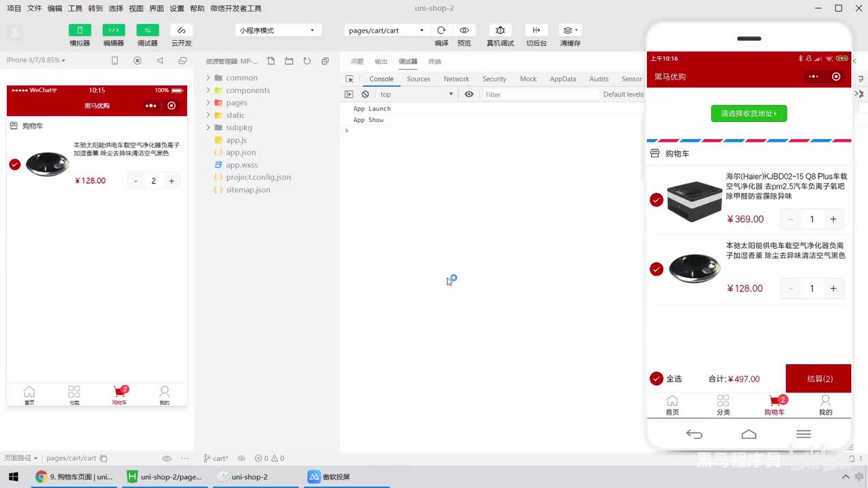The width and height of the screenshot is (868, 488).
Task: Open the 设置 menu
Action: (177, 8)
